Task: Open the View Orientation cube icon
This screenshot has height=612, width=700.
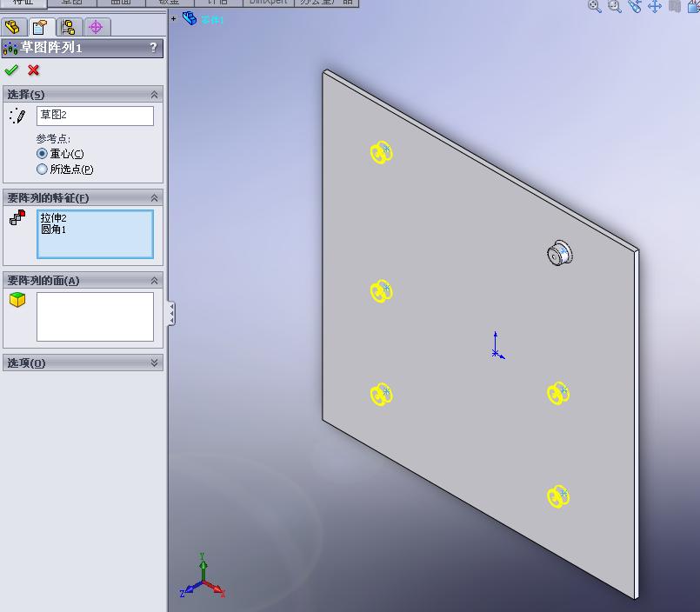Action: tap(693, 6)
